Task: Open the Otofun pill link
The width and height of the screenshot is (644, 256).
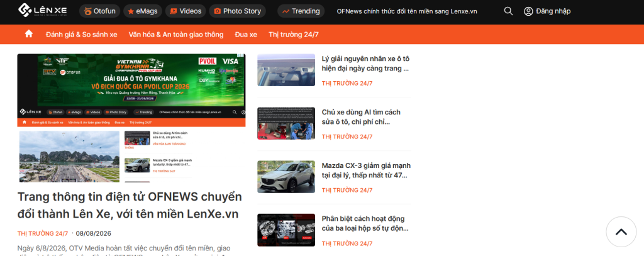Action: 100,11
